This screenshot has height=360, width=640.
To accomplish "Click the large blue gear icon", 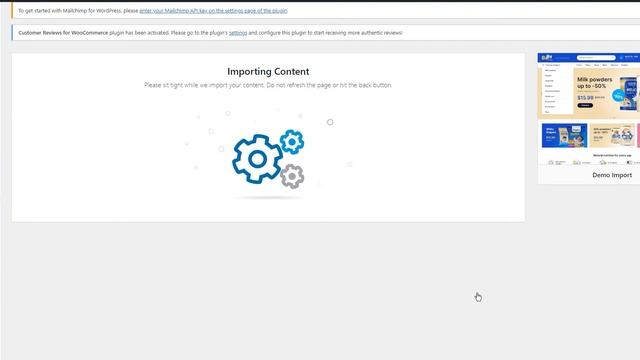I will click(257, 159).
